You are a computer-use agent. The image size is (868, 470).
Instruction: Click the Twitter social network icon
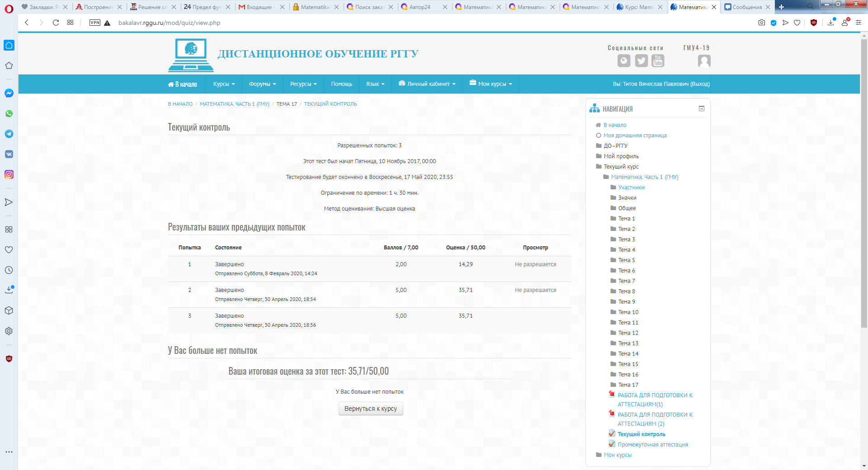pos(641,61)
